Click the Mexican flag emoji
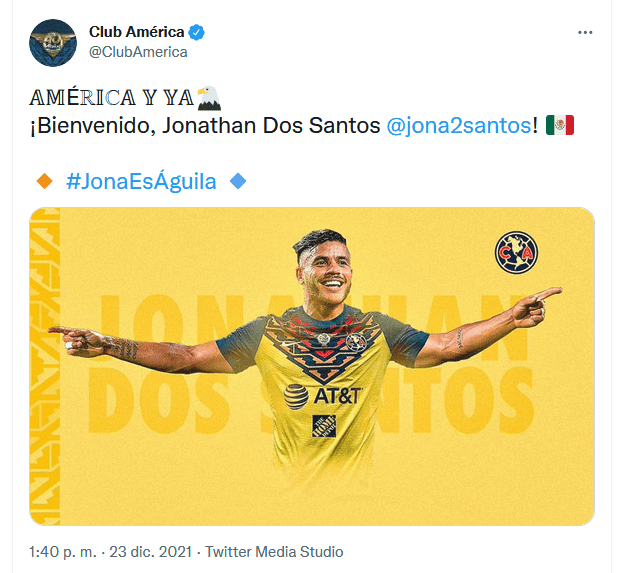Image resolution: width=625 pixels, height=573 pixels. click(x=560, y=125)
